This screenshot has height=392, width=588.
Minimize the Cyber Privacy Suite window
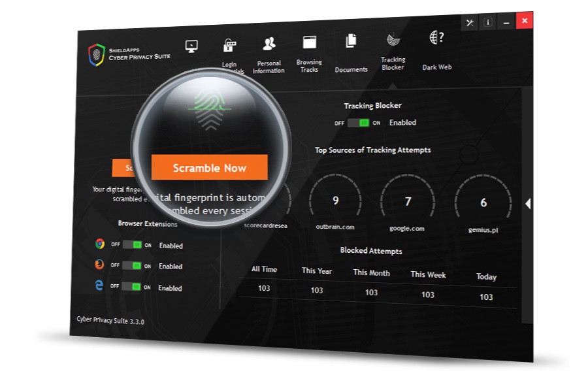(506, 22)
